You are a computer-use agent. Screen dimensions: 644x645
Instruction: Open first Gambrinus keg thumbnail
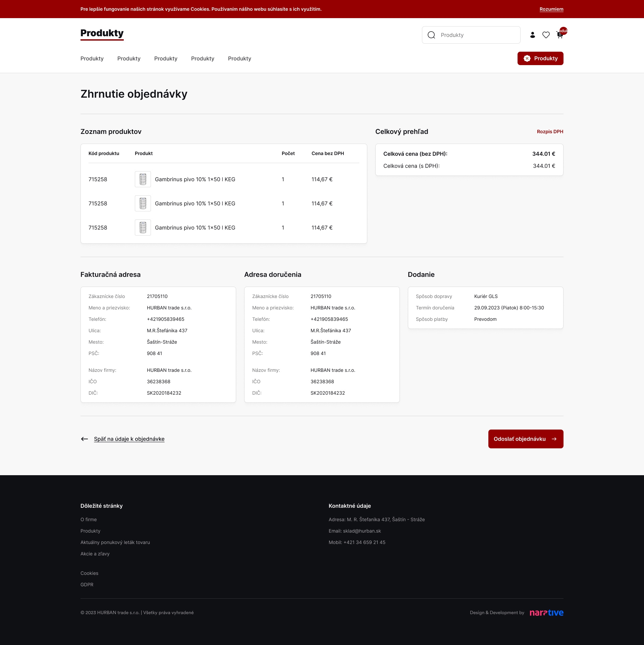click(143, 179)
